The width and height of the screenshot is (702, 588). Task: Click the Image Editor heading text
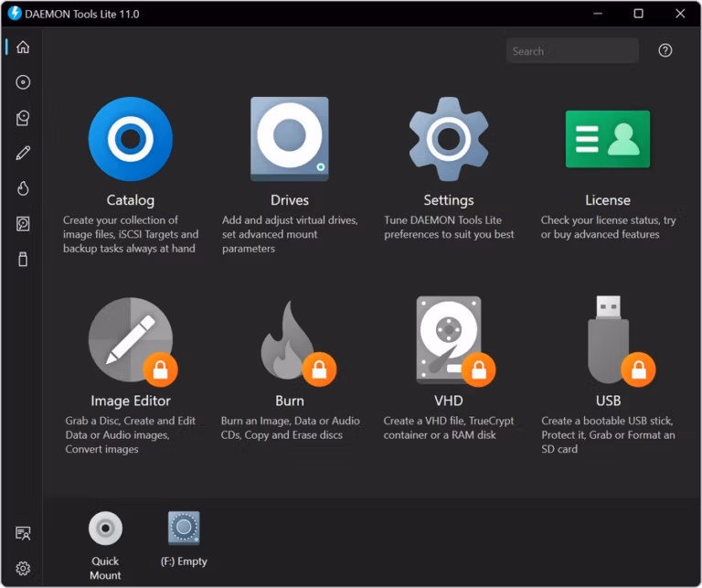click(131, 401)
